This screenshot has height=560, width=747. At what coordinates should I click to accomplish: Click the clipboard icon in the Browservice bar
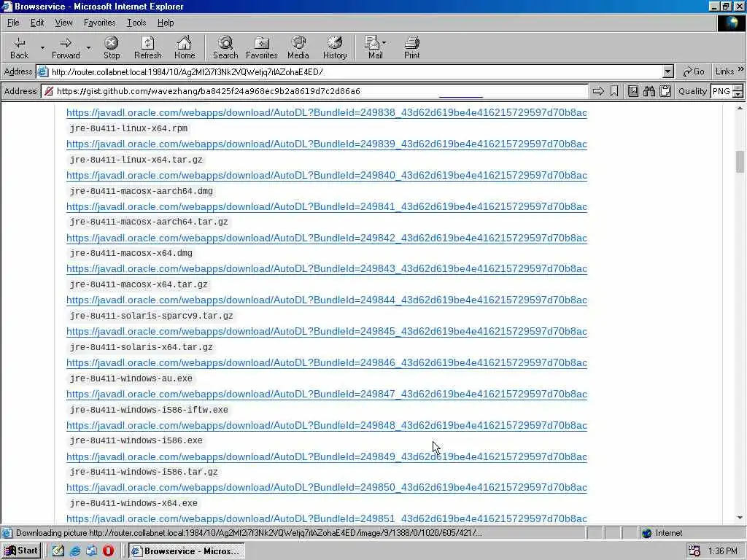pyautogui.click(x=665, y=91)
